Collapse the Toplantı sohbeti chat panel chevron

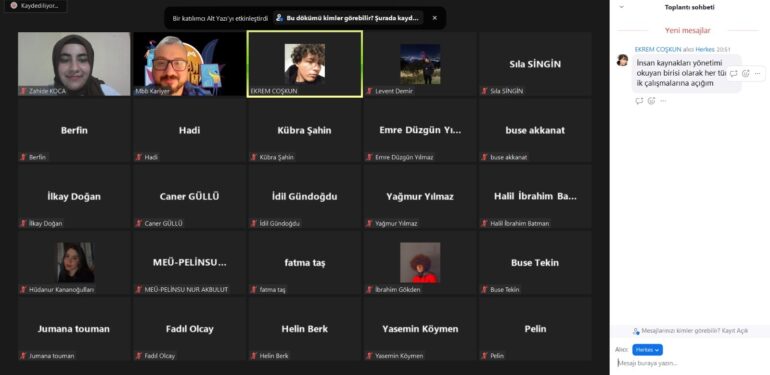click(622, 7)
